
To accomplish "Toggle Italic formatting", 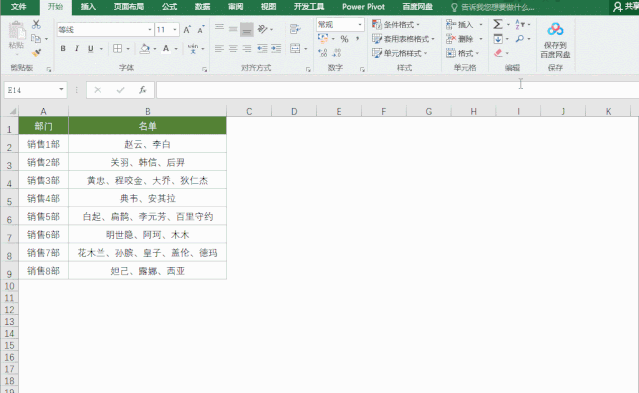I will pos(77,49).
